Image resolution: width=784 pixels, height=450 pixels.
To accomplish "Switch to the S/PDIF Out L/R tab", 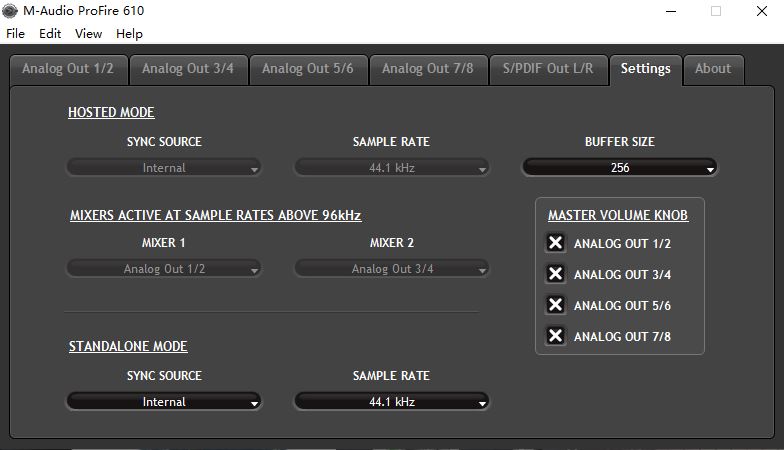I will pos(548,70).
